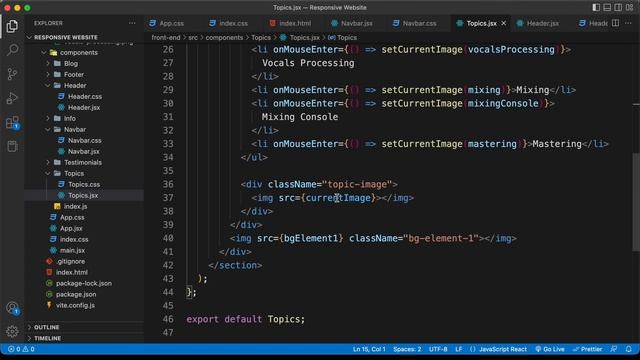Open Topics.css in explorer
Screen dimensions: 640x360
click(x=84, y=184)
